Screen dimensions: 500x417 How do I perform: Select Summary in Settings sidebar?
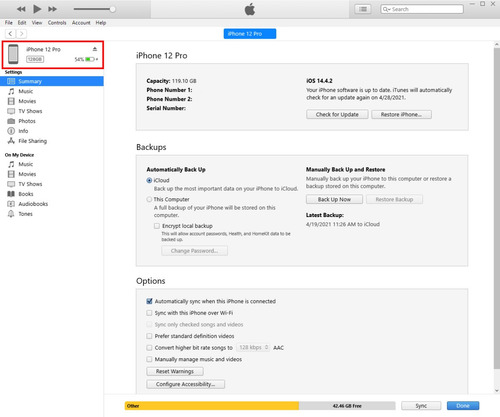52,81
